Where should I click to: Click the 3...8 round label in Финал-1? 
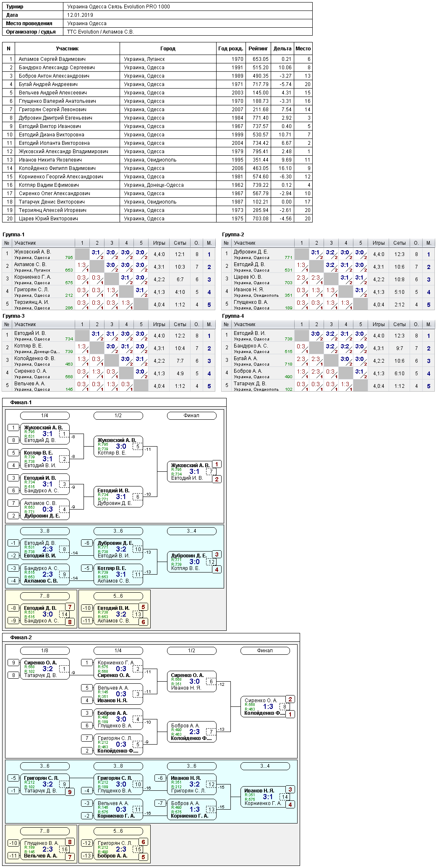[x=44, y=531]
